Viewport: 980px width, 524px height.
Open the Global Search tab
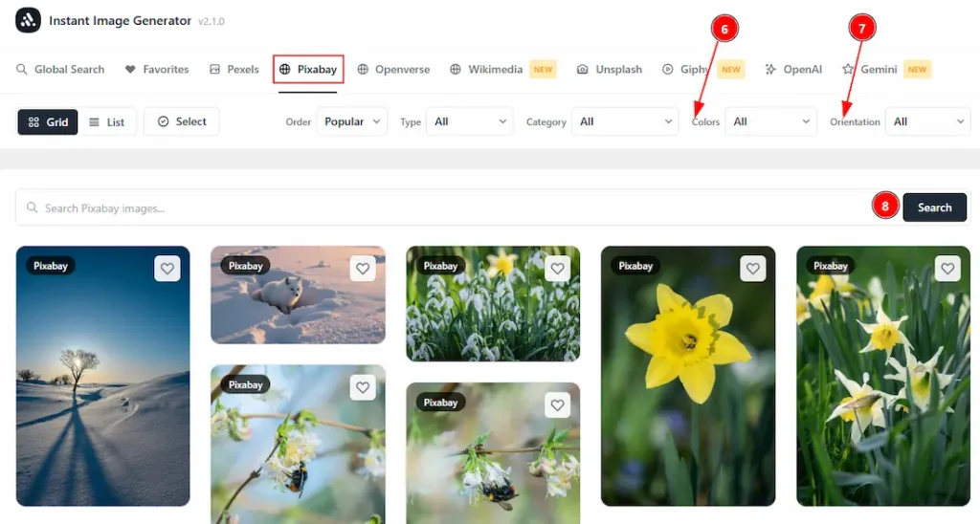(x=60, y=70)
